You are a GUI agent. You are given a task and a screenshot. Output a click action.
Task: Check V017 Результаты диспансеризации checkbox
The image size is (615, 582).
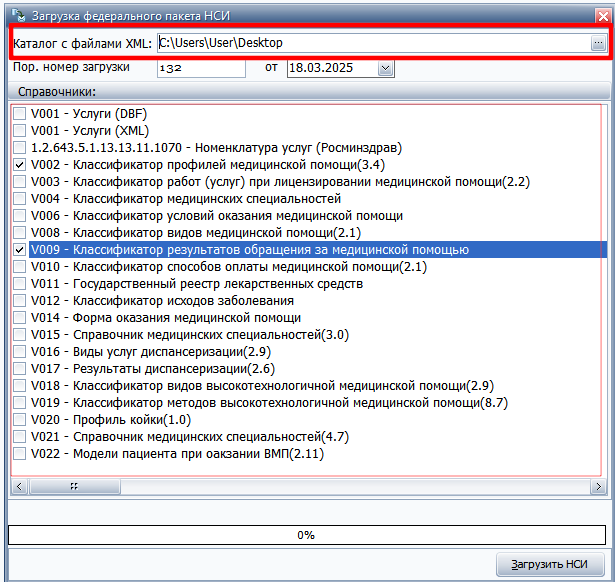tap(19, 369)
